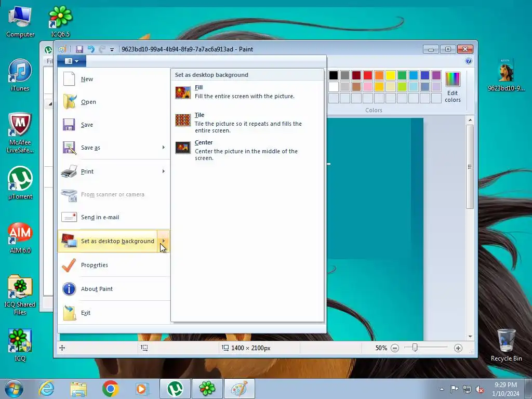Click the vertical scrollbar down arrow
The height and width of the screenshot is (399, 532).
pyautogui.click(x=470, y=336)
